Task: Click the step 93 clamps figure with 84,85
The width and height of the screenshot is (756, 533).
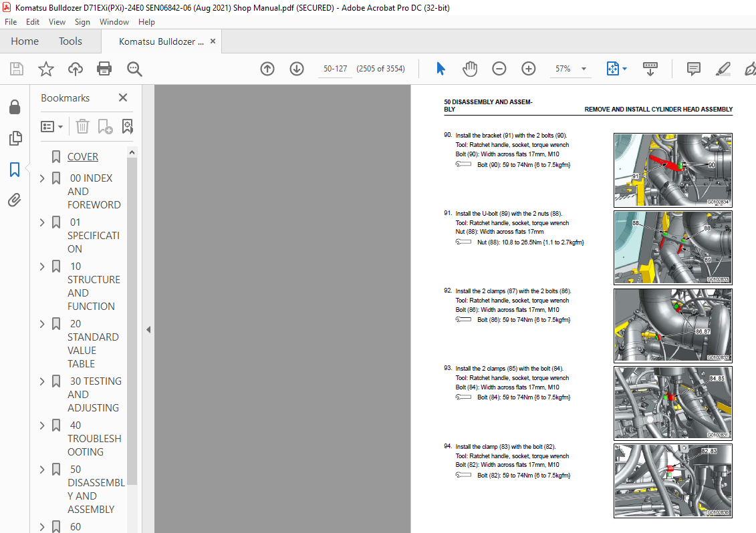Action: tap(673, 403)
